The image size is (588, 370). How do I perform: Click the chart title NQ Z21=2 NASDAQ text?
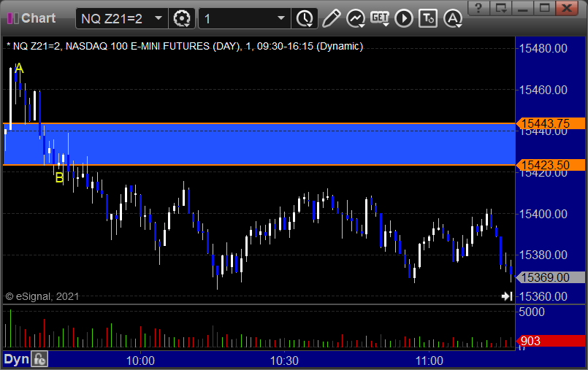point(185,46)
